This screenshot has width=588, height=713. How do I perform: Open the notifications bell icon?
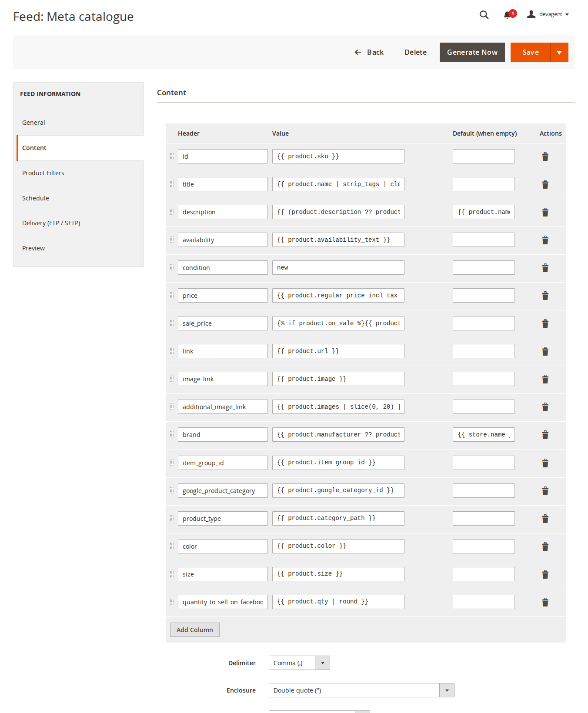point(507,15)
